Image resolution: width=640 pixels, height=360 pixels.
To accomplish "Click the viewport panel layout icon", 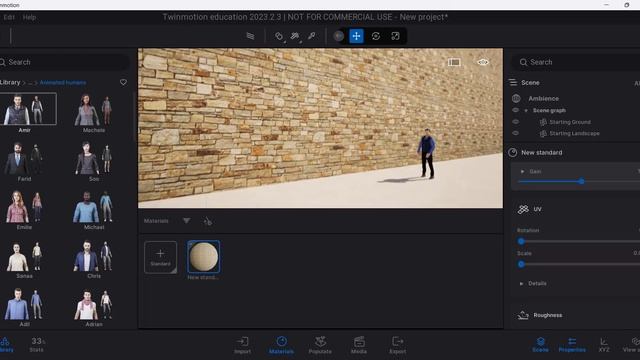I will point(454,62).
